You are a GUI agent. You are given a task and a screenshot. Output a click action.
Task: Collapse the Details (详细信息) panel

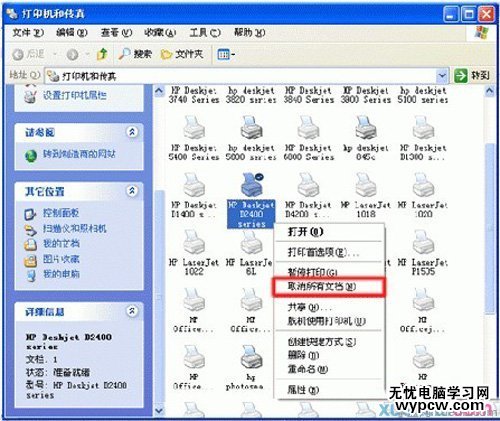click(132, 311)
